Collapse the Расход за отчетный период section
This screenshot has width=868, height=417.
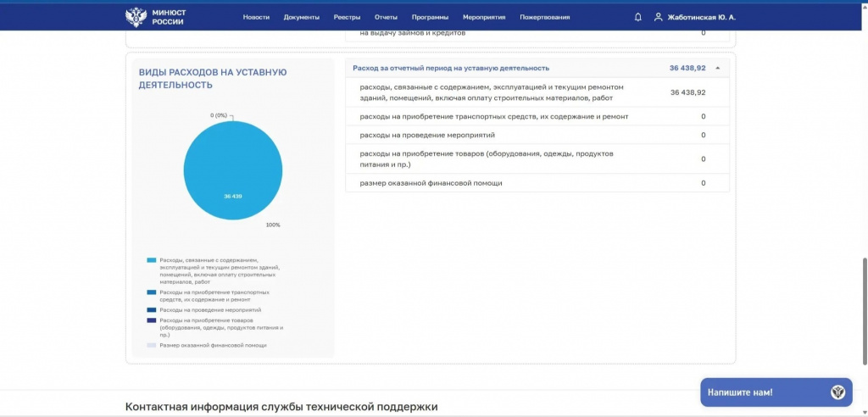click(x=717, y=68)
